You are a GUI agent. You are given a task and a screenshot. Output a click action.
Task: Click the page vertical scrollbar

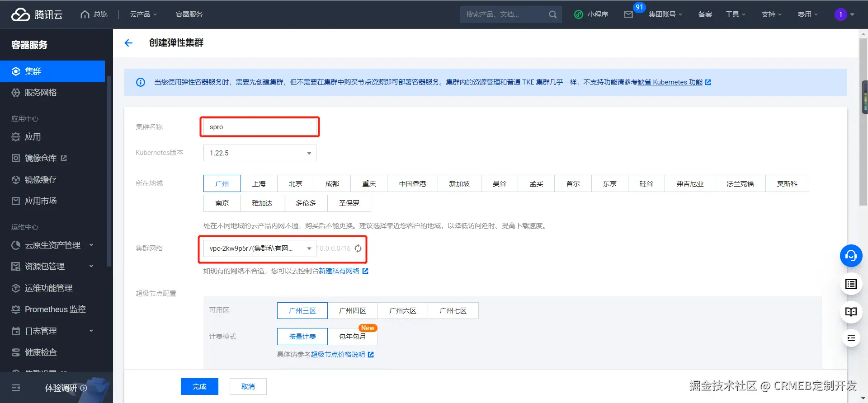(x=863, y=122)
